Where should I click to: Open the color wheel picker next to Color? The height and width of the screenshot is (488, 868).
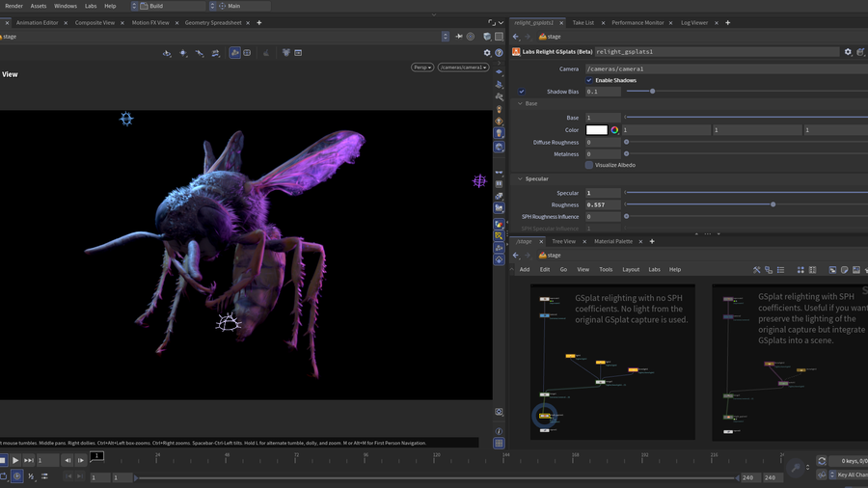614,130
